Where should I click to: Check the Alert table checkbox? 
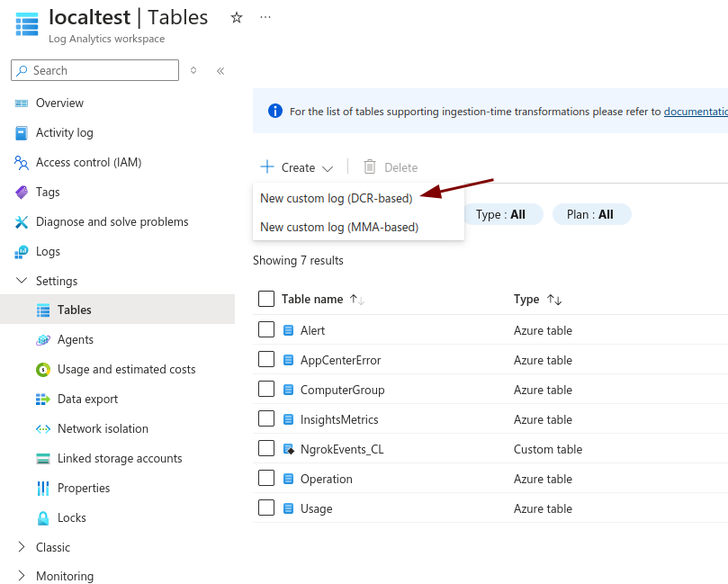[266, 329]
